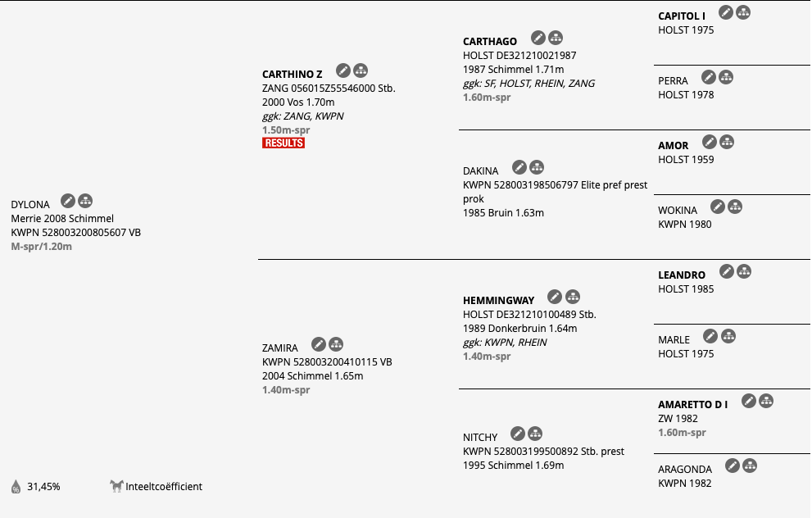Click the edit pencil next to WOKINA
812x518 pixels.
pyautogui.click(x=717, y=207)
